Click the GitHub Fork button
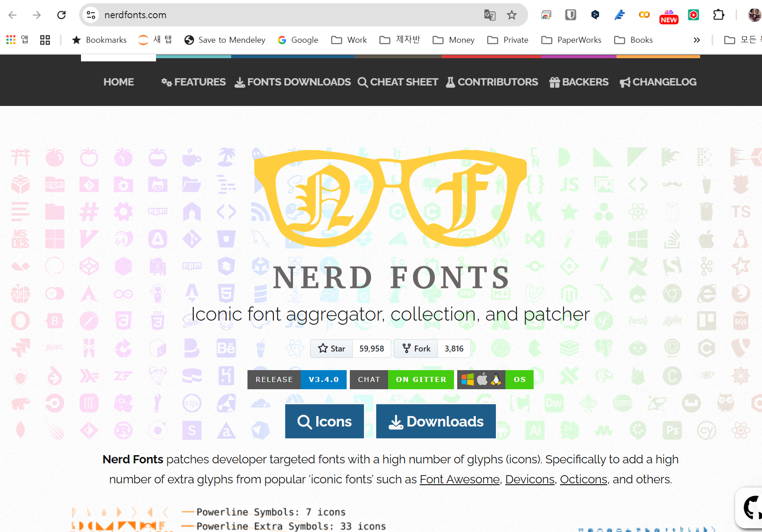This screenshot has width=762, height=532. [x=416, y=349]
